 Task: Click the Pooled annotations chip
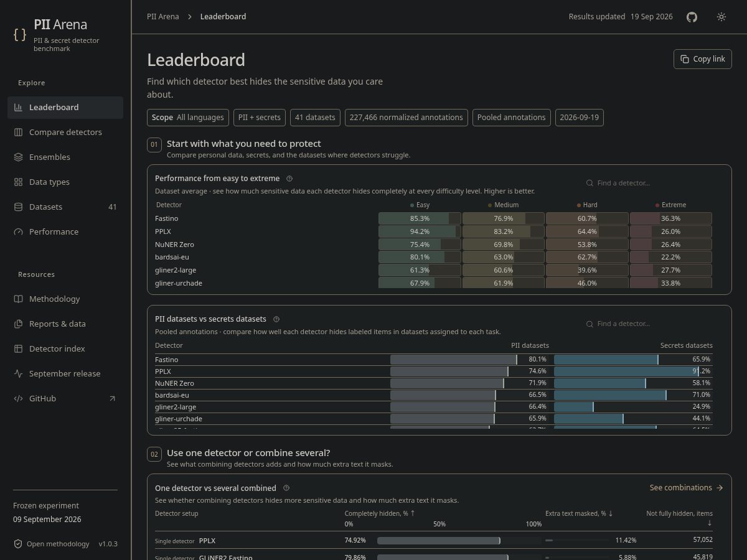(x=512, y=118)
